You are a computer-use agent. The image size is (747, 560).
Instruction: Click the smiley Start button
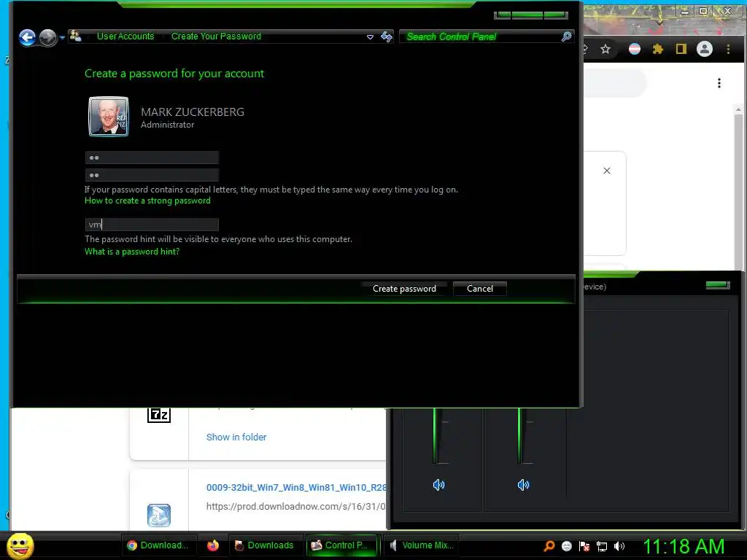coord(20,545)
